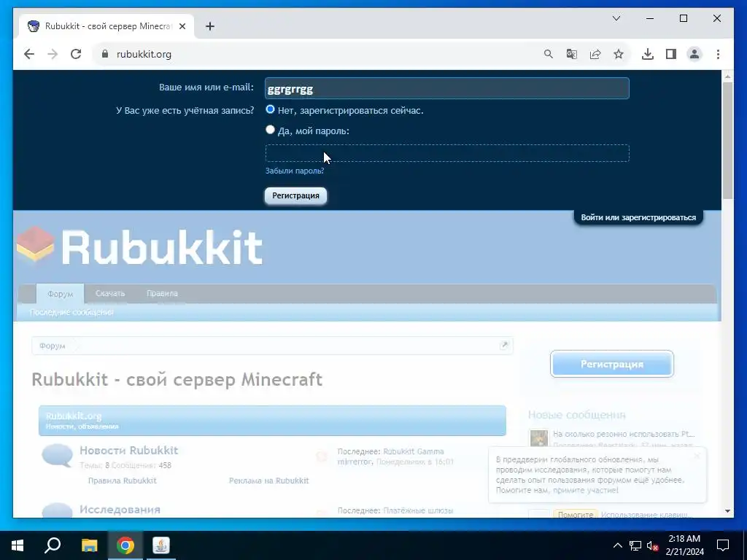Open the Chrome profile avatar
This screenshot has width=747, height=560.
694,54
